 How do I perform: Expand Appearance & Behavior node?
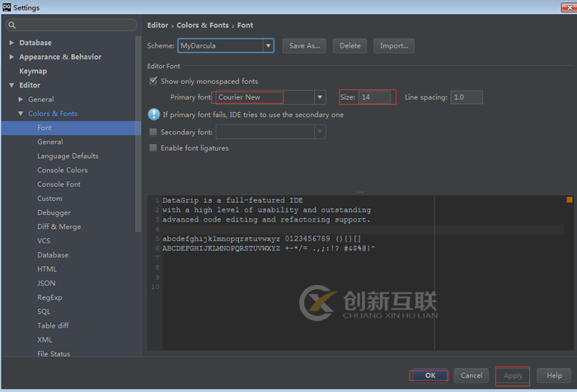(x=12, y=57)
